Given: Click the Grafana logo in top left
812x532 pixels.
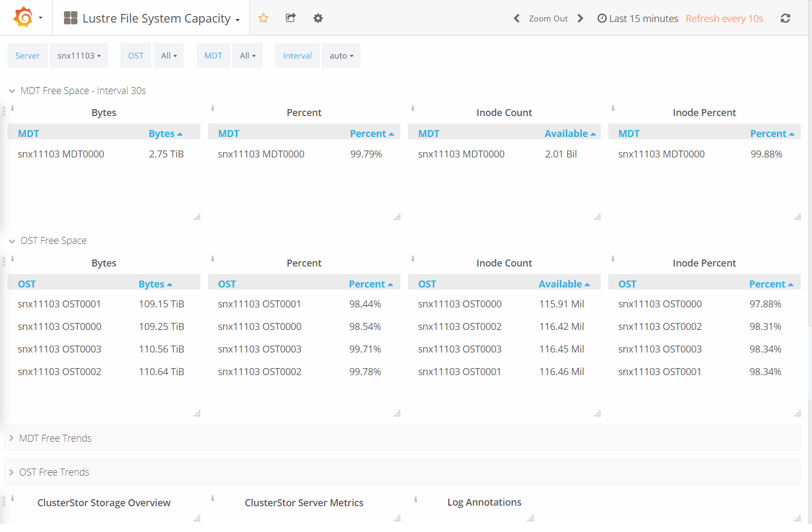Looking at the screenshot, I should (x=23, y=16).
